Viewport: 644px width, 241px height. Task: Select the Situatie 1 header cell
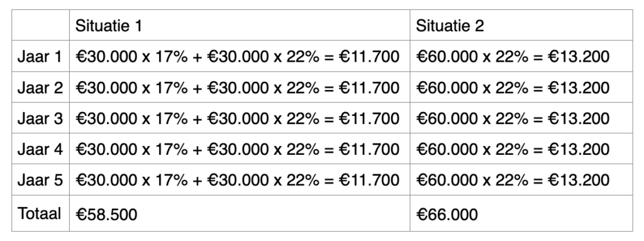(240, 25)
